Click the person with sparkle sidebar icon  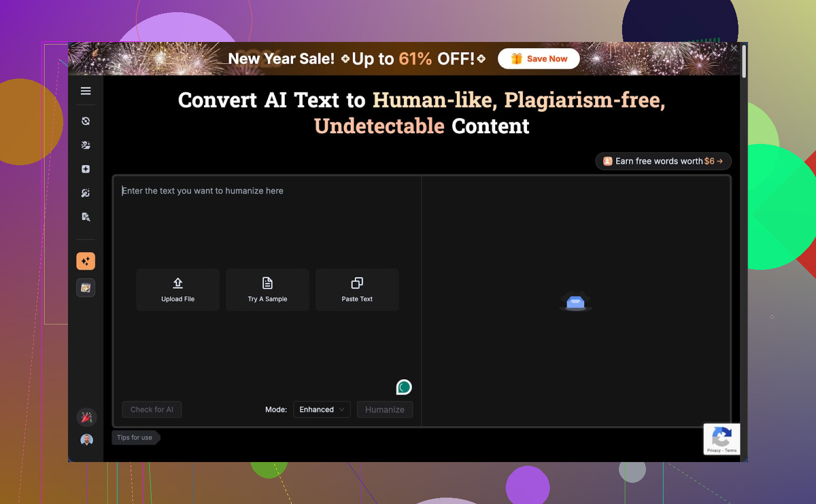point(86,145)
